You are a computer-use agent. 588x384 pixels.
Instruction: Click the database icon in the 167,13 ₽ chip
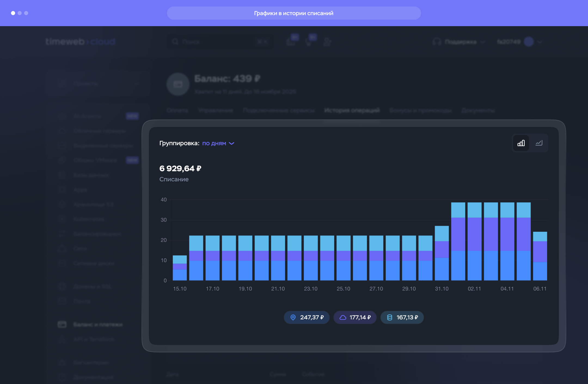(x=390, y=318)
